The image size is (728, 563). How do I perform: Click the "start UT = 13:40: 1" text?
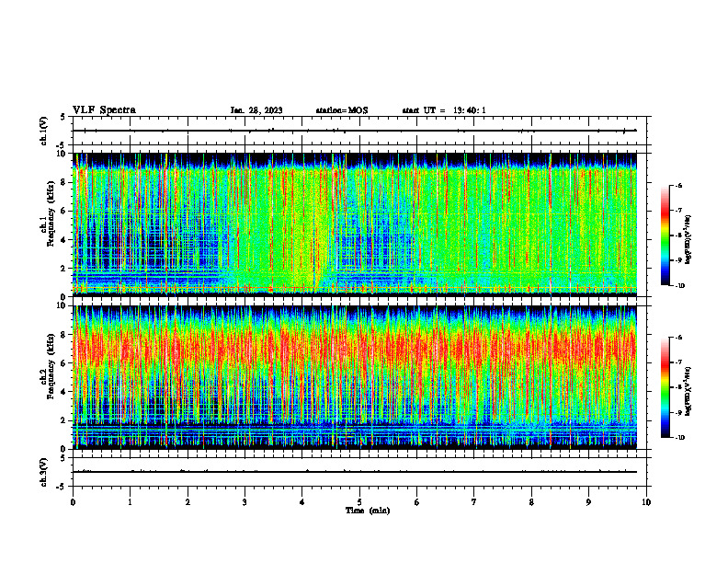[x=444, y=110]
